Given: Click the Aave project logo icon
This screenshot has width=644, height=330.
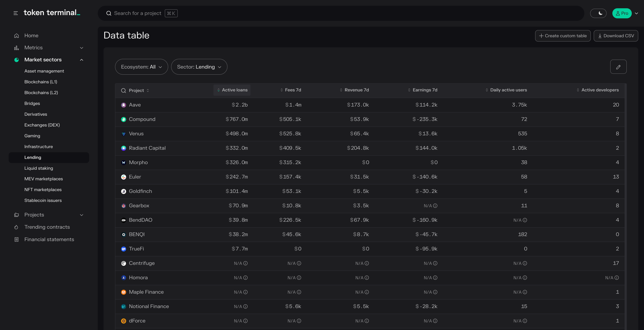Looking at the screenshot, I should click(x=123, y=105).
